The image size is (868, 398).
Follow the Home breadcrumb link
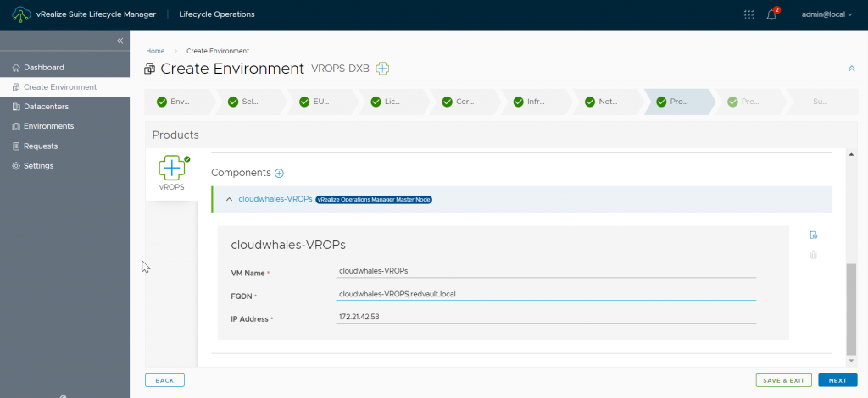click(155, 51)
